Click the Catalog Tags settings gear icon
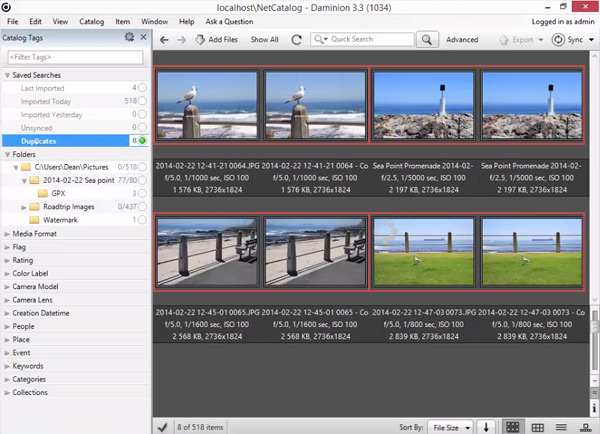The height and width of the screenshot is (434, 600). tap(128, 38)
